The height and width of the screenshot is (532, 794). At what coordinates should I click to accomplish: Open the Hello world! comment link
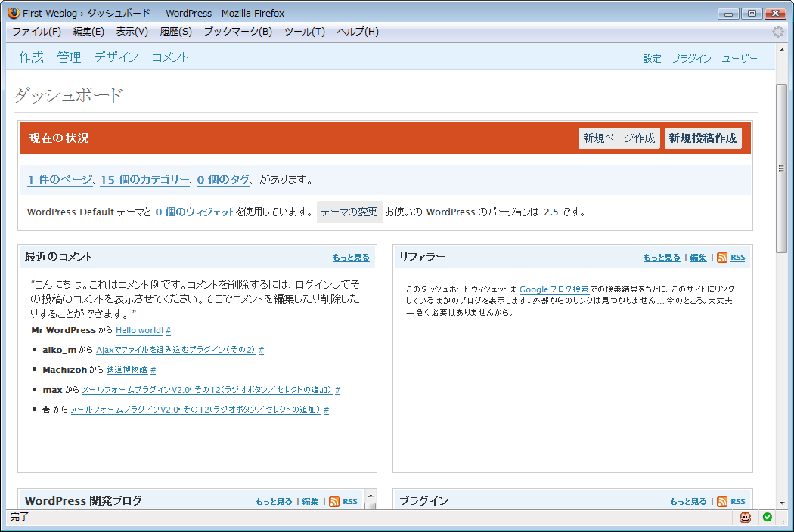pos(139,330)
